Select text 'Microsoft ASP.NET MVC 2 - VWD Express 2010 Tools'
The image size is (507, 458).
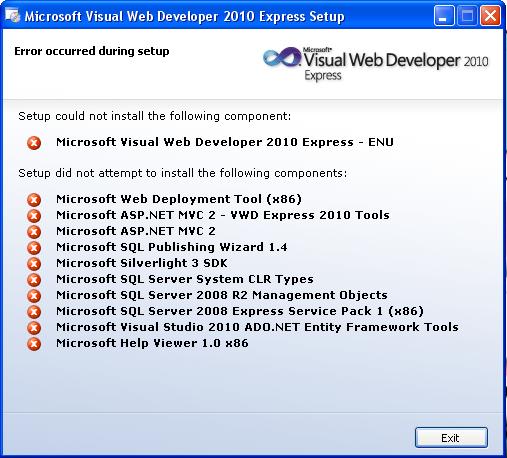[223, 215]
